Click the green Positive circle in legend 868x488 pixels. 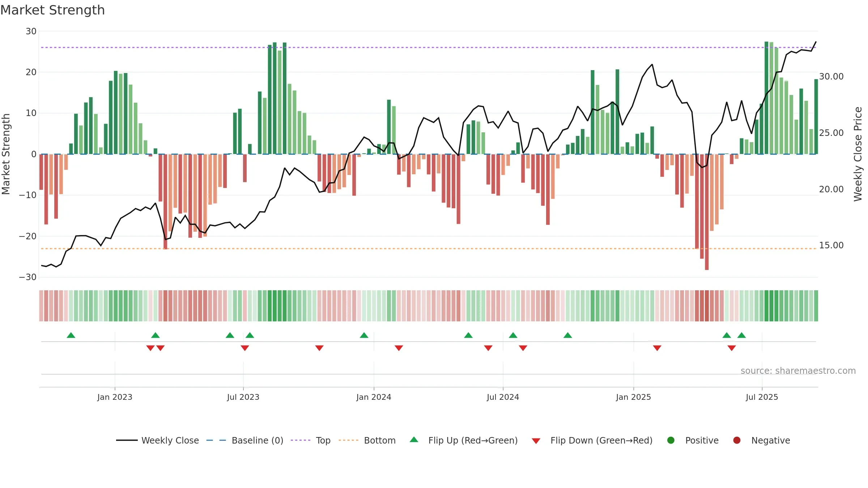(x=671, y=440)
